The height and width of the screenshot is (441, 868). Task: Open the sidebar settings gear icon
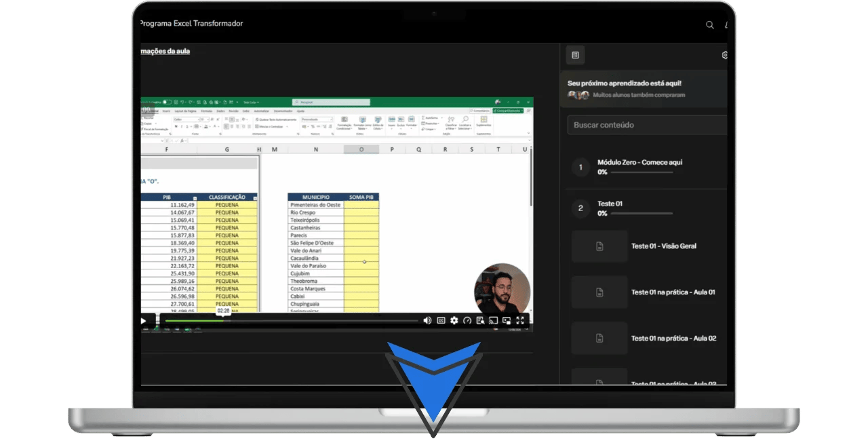(724, 55)
